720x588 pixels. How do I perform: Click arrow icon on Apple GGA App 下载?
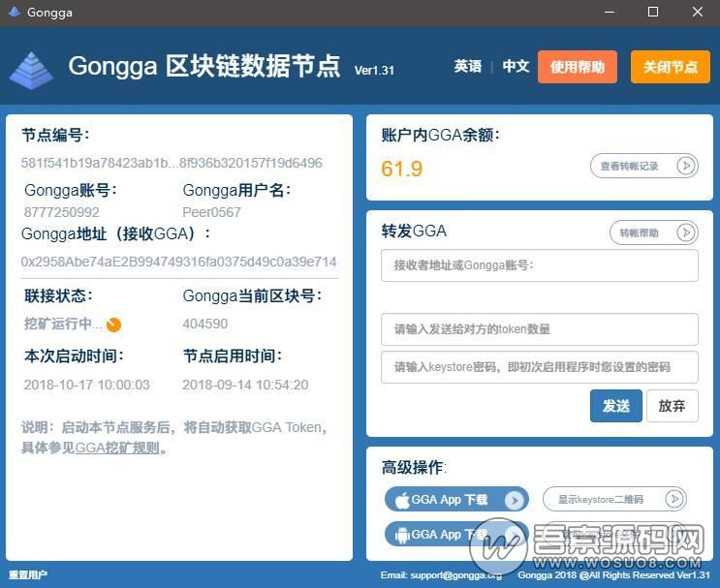(515, 500)
